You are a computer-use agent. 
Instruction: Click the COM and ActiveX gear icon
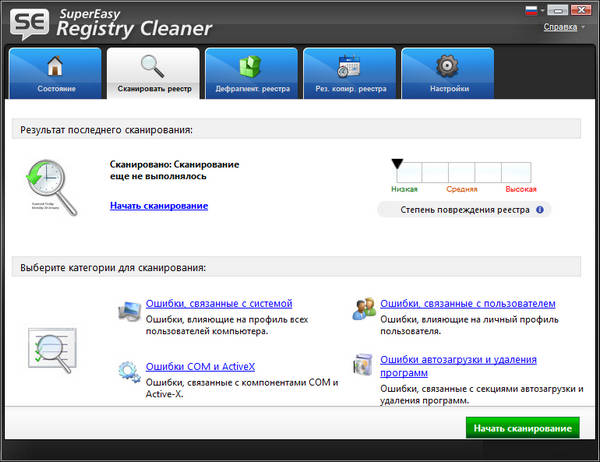click(128, 371)
